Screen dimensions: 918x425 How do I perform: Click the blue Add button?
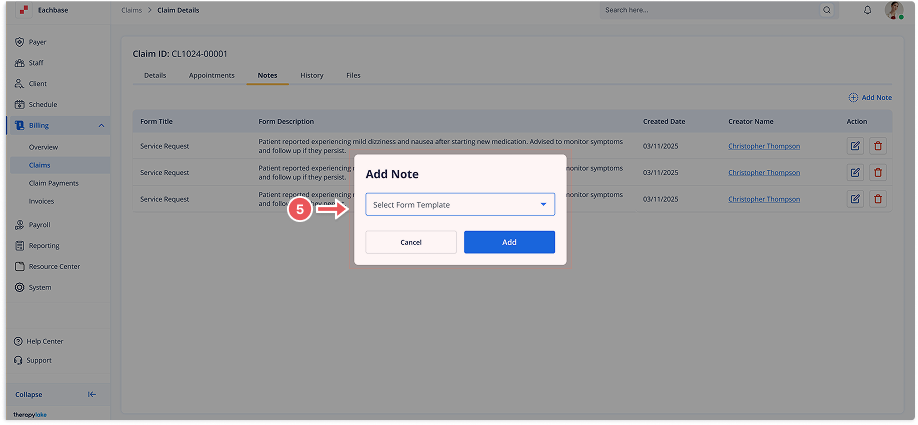509,242
